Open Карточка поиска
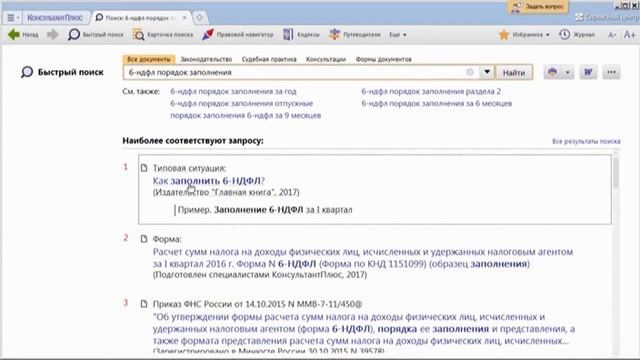The height and width of the screenshot is (360, 640). (163, 35)
